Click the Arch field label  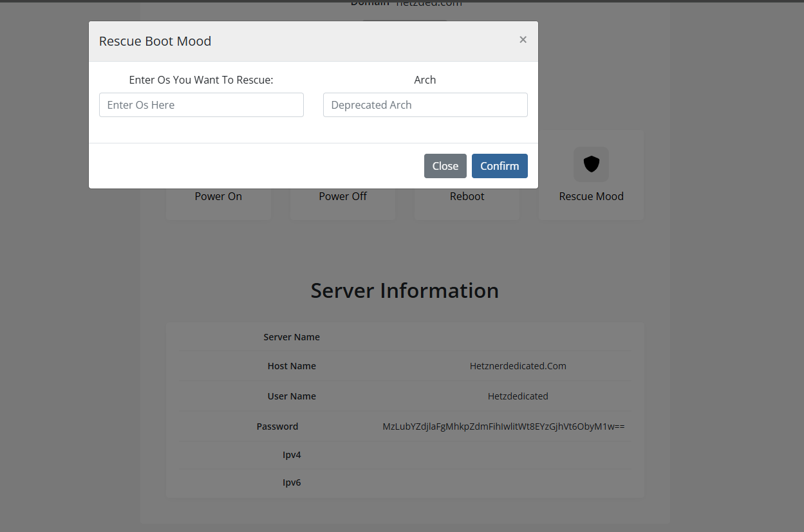coord(425,80)
